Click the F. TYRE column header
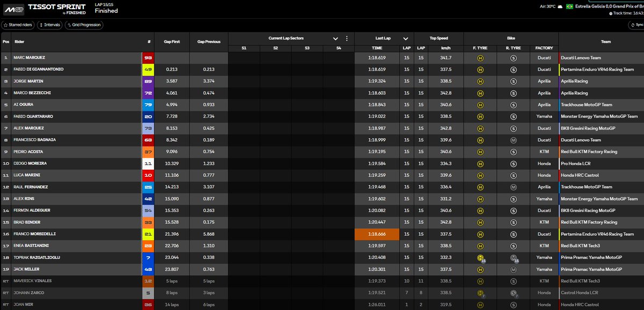Image resolution: width=644 pixels, height=310 pixels. (x=480, y=48)
